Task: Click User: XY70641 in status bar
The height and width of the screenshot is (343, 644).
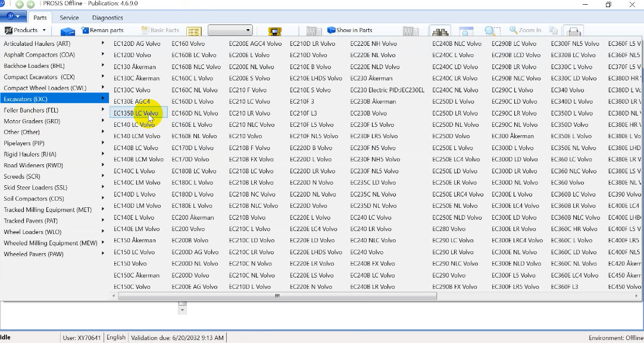Action: [x=82, y=338]
